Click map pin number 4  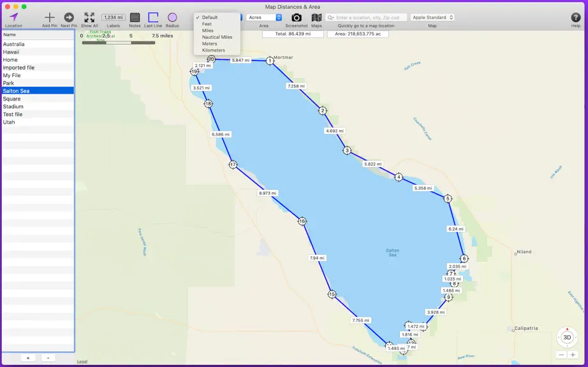[399, 177]
